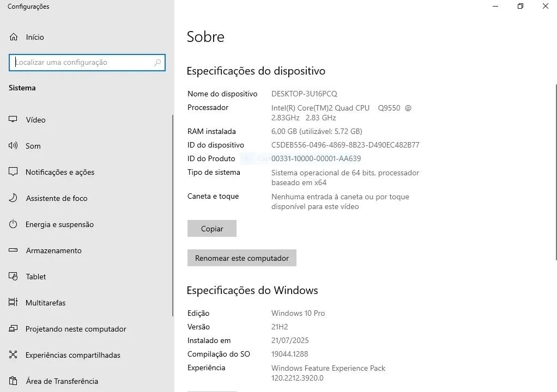Click the install date 21/07/2025
Viewport: 557px width, 392px height.
pos(290,341)
